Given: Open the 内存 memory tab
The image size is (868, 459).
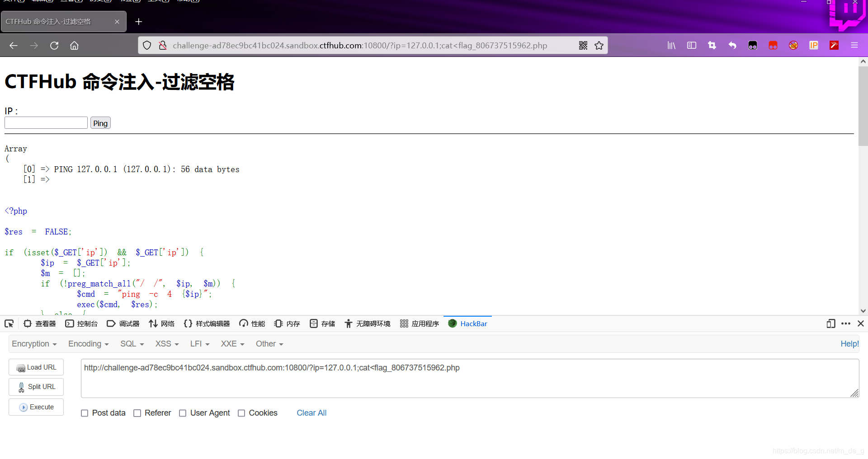Looking at the screenshot, I should [287, 324].
